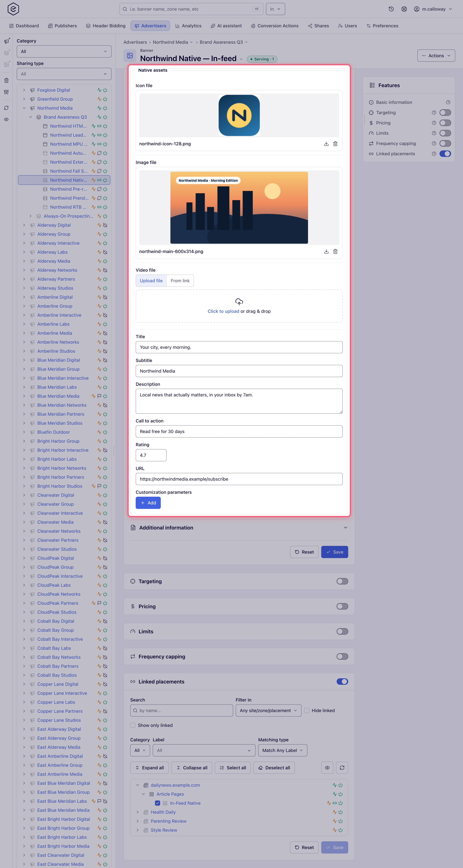
Task: Delete northwind-main-600x314.png image file
Action: 335,251
